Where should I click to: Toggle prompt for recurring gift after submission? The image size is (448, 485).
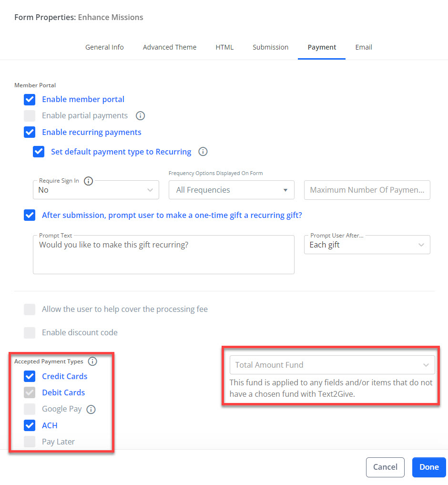[x=30, y=215]
